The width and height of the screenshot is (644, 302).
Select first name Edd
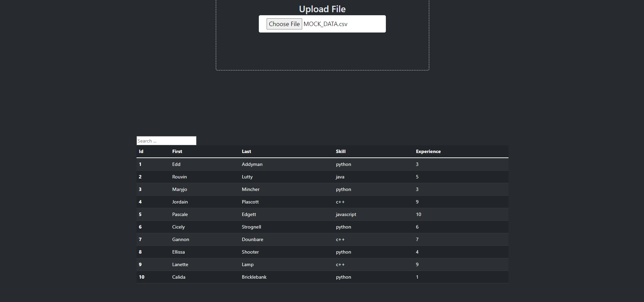point(176,164)
